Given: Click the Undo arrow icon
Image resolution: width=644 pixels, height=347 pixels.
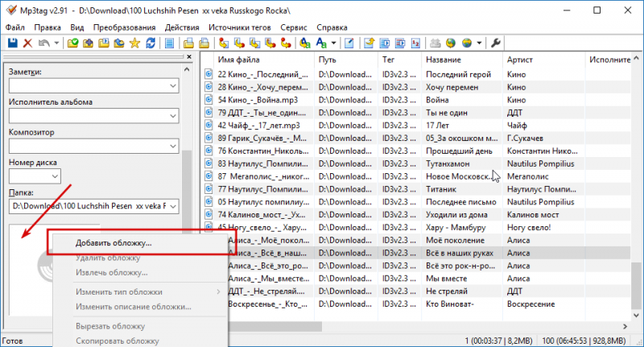Looking at the screenshot, I should [44, 43].
